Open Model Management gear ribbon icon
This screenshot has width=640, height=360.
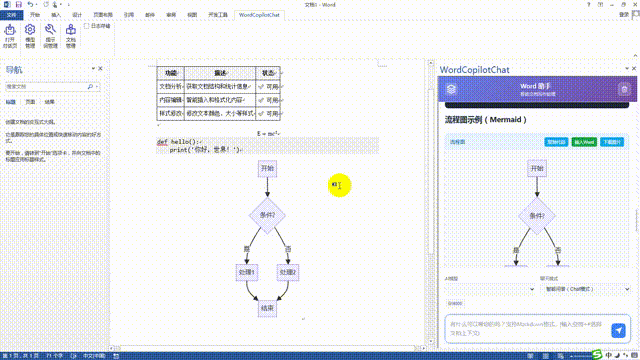30,36
